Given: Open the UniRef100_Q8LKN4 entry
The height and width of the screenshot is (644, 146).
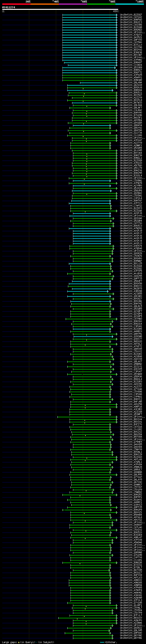Looking at the screenshot, I should tap(131, 82).
